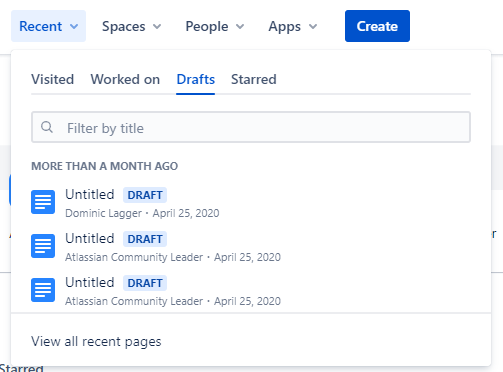Viewport: 503px width, 372px height.
Task: Click the page icon of the middle Untitled draft
Action: [43, 246]
